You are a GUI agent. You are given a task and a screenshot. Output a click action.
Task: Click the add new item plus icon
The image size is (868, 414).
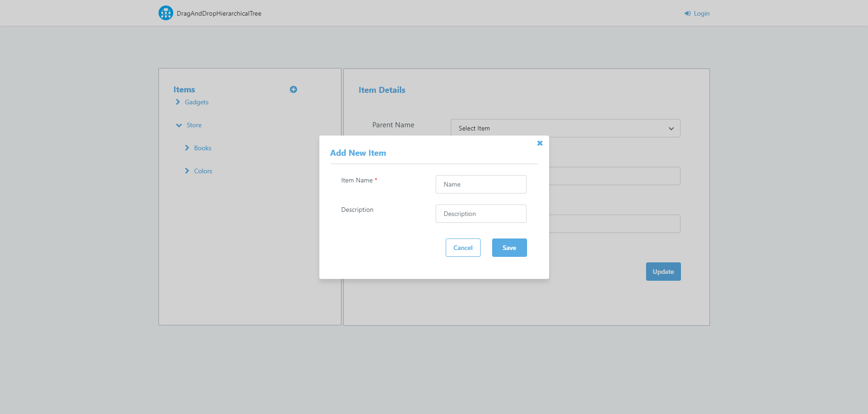pyautogui.click(x=293, y=89)
